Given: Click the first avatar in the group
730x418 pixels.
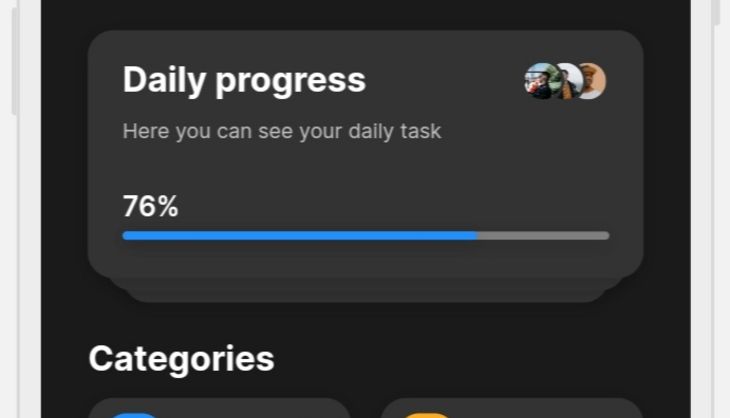Looking at the screenshot, I should 540,81.
